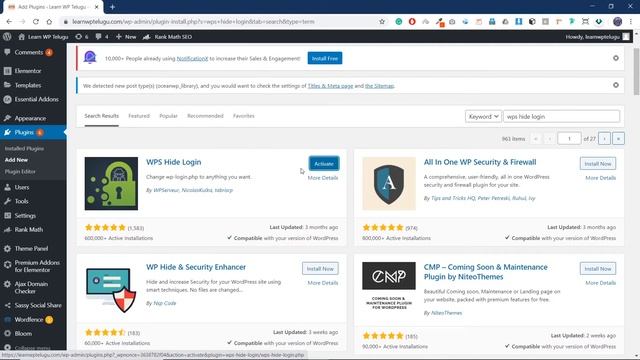Click the browser back arrow
The width and height of the screenshot is (640, 360).
click(9, 22)
